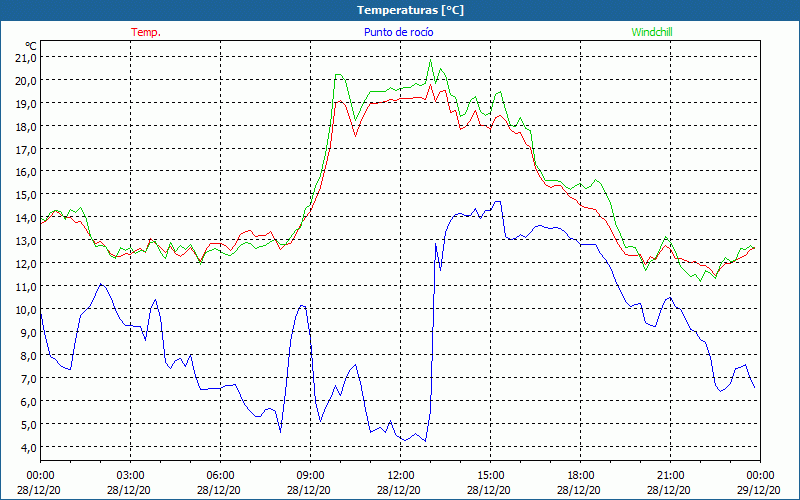This screenshot has width=800, height=500.
Task: Click the 16,0 y-axis value
Action: tap(26, 171)
